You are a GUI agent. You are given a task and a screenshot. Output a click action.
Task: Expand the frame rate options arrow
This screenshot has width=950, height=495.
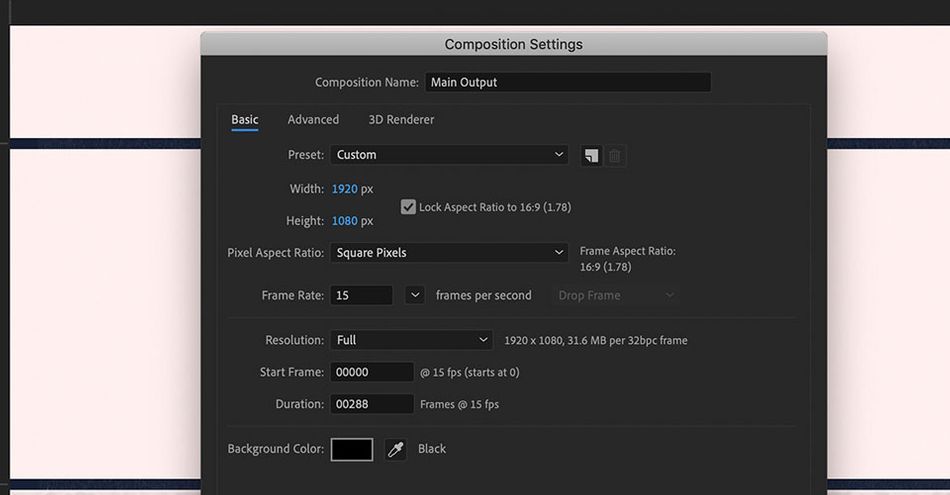(x=414, y=296)
